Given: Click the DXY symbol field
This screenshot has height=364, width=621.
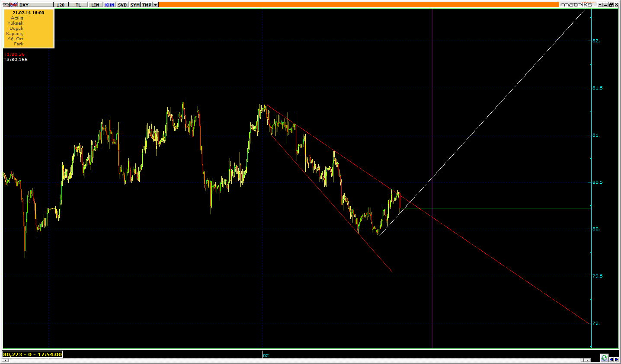Looking at the screenshot, I should coord(35,5).
